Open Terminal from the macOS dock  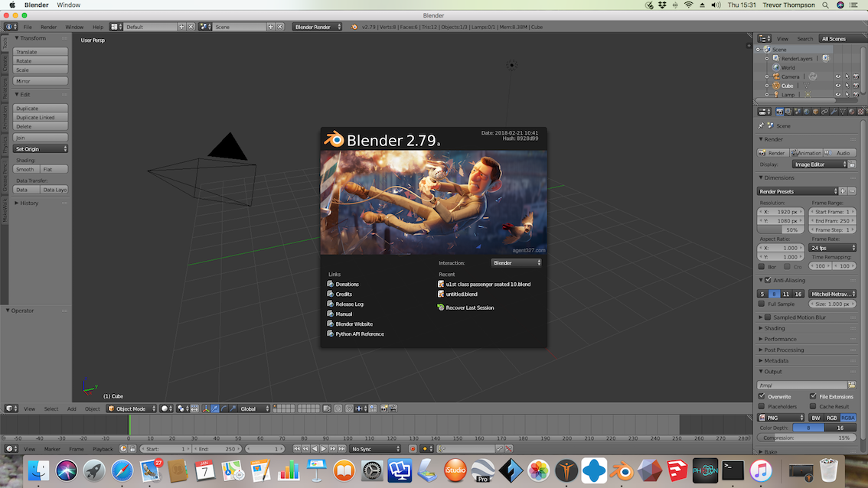[x=733, y=471]
